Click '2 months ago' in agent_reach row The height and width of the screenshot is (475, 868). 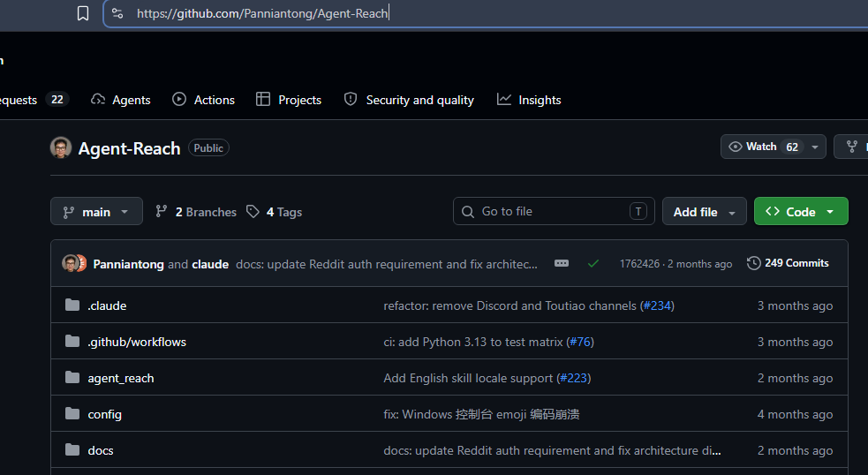click(x=795, y=378)
